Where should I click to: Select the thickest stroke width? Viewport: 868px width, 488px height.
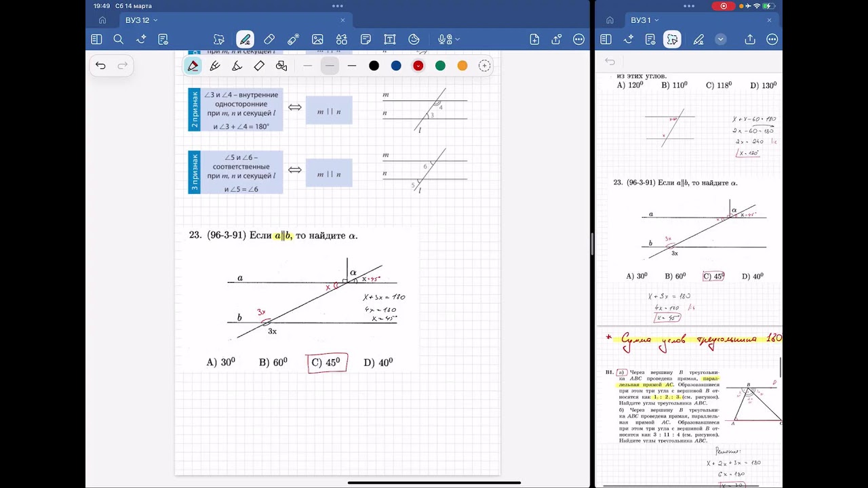click(x=351, y=66)
